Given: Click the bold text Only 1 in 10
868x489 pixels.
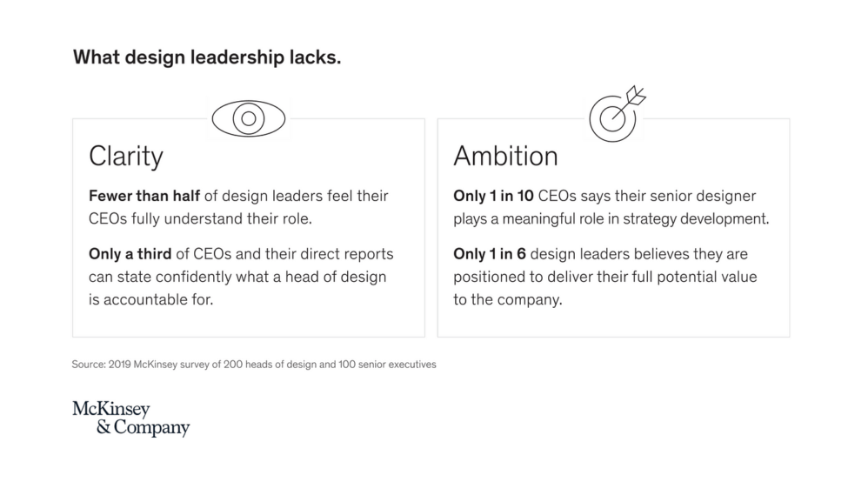Looking at the screenshot, I should (x=493, y=196).
